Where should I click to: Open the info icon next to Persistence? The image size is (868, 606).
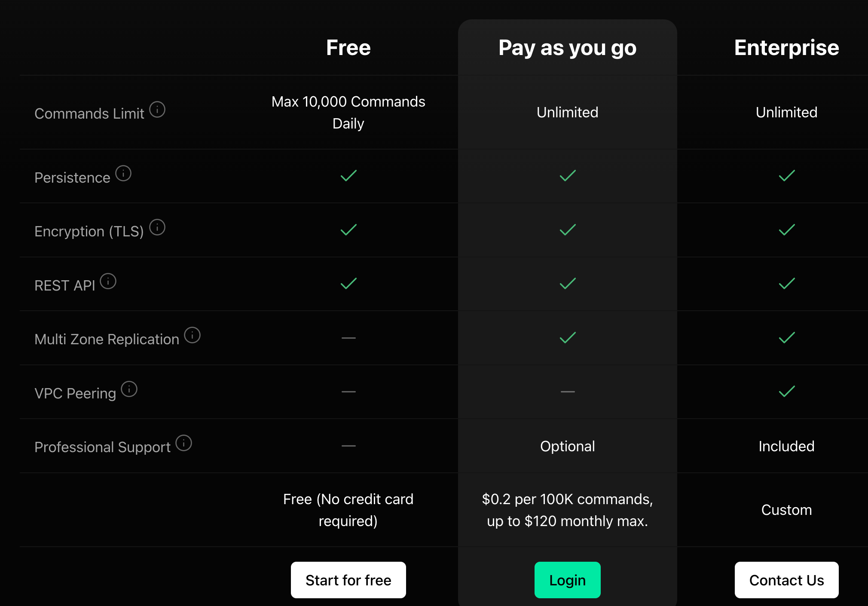pyautogui.click(x=123, y=173)
